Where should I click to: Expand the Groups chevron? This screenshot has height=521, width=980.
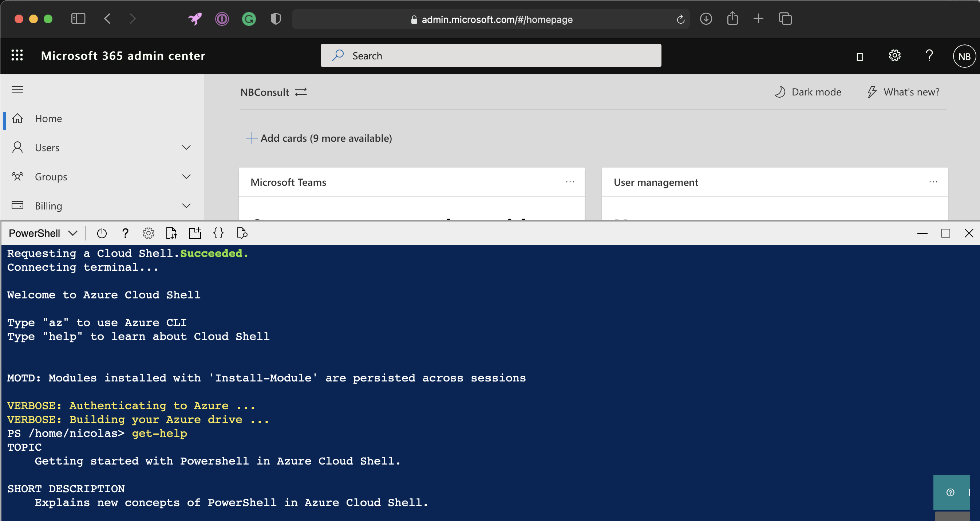pos(186,177)
